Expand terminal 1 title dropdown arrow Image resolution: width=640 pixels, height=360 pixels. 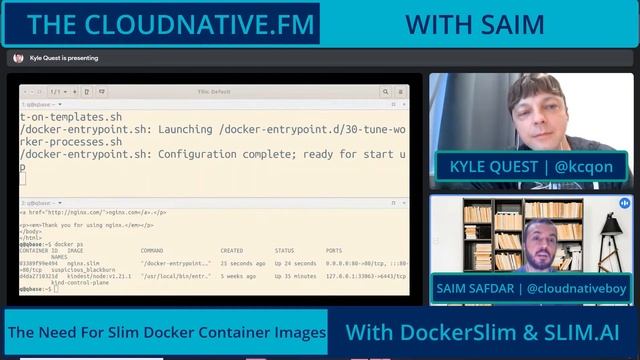tap(60, 105)
